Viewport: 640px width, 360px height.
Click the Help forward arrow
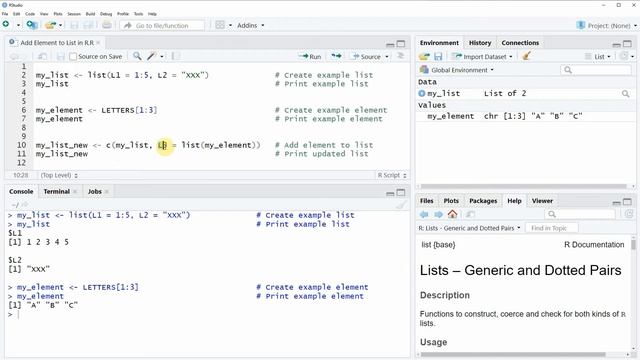point(438,214)
